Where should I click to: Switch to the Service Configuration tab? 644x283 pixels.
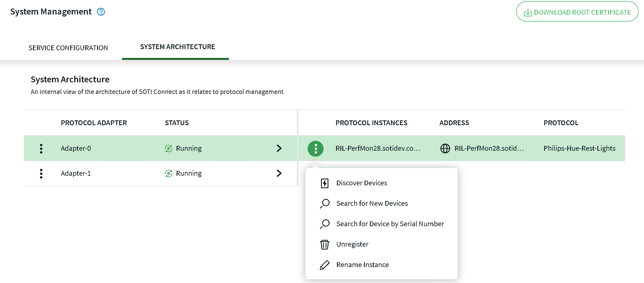coord(68,48)
